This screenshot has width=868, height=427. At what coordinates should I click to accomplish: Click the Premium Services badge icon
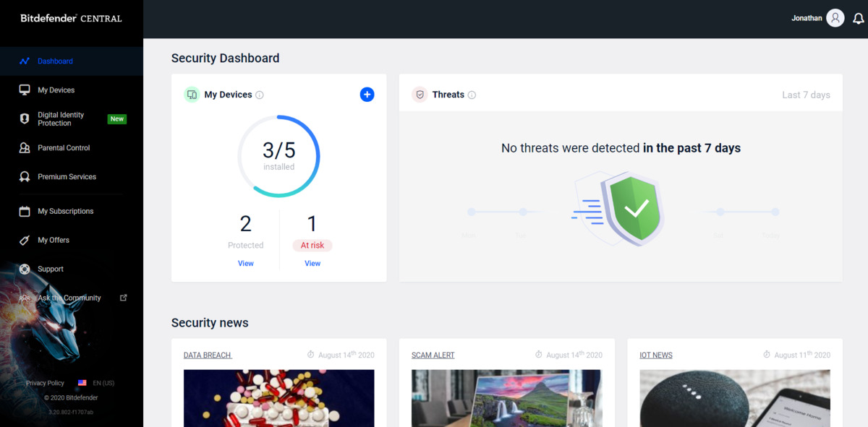[x=25, y=177]
